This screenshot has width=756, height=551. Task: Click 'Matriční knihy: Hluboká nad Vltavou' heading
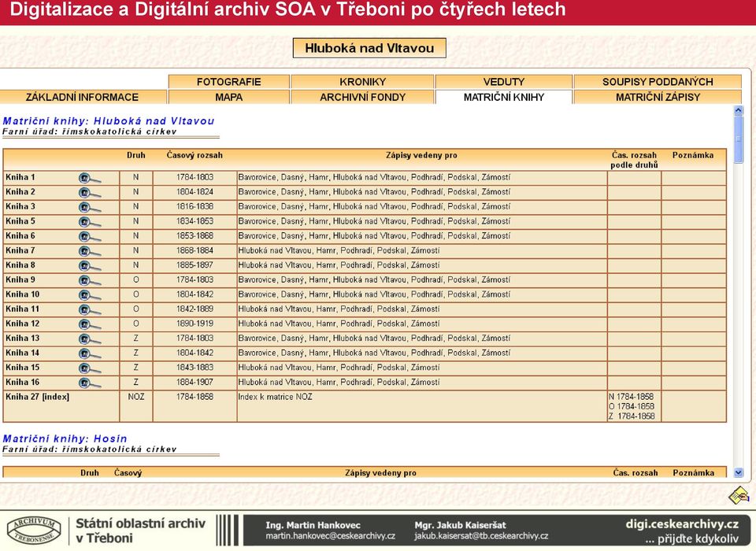(x=109, y=121)
